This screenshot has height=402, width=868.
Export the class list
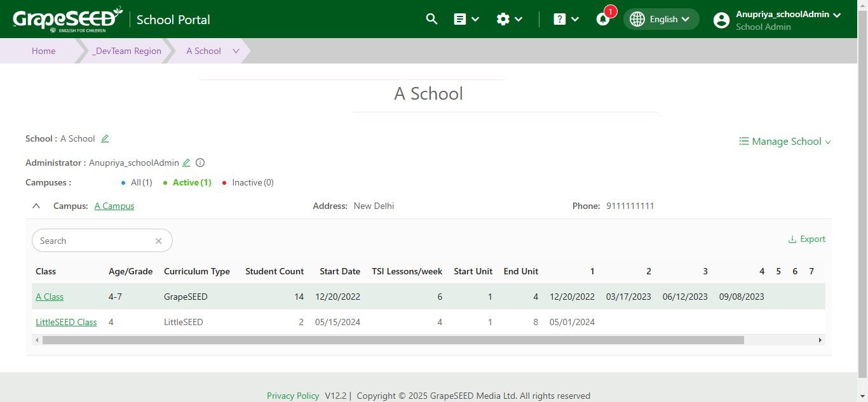(806, 239)
